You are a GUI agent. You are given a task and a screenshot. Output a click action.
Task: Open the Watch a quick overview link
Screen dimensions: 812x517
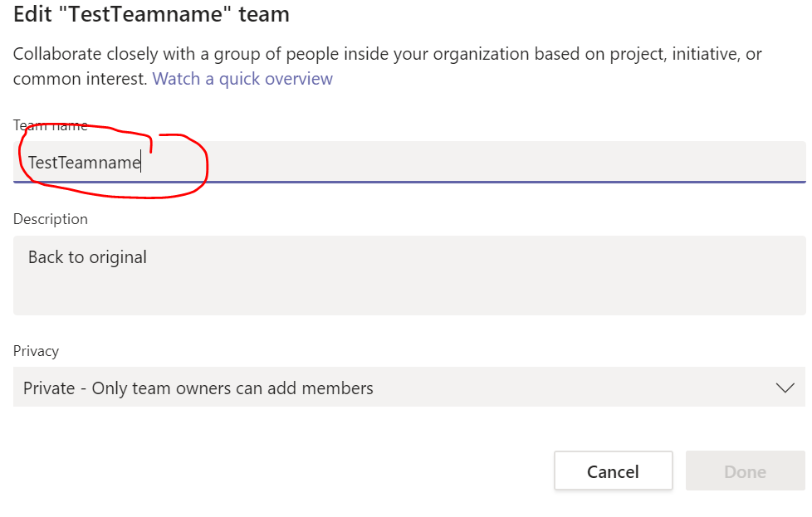242,79
